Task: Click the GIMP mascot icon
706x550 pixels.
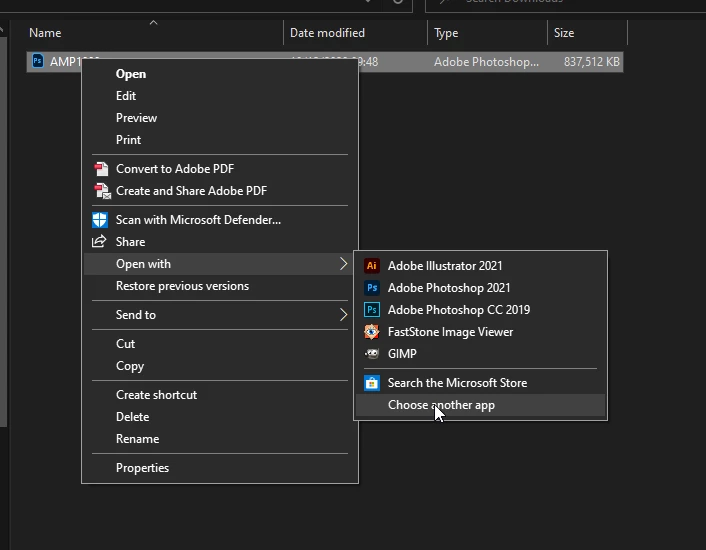Action: [371, 354]
